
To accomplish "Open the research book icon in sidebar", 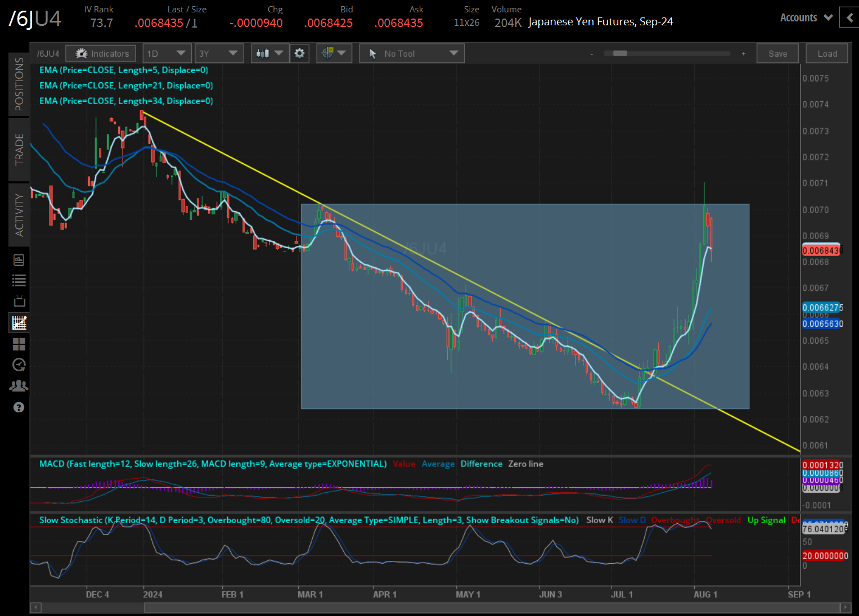I will pos(19,260).
